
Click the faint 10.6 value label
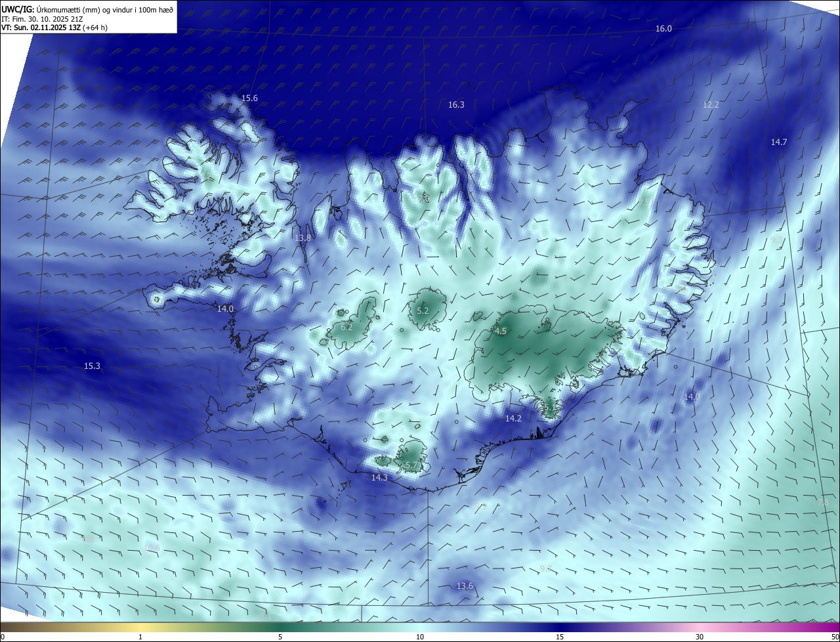pyautogui.click(x=152, y=547)
